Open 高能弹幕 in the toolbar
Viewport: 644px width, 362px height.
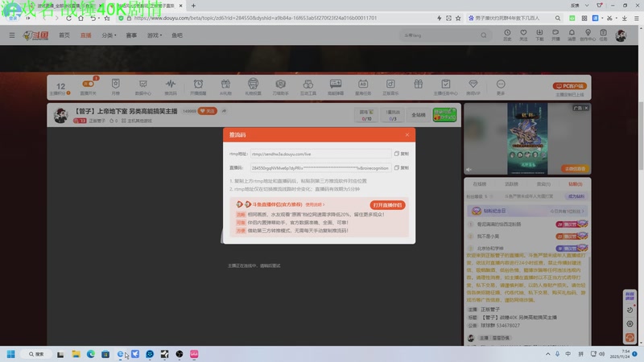pyautogui.click(x=336, y=87)
